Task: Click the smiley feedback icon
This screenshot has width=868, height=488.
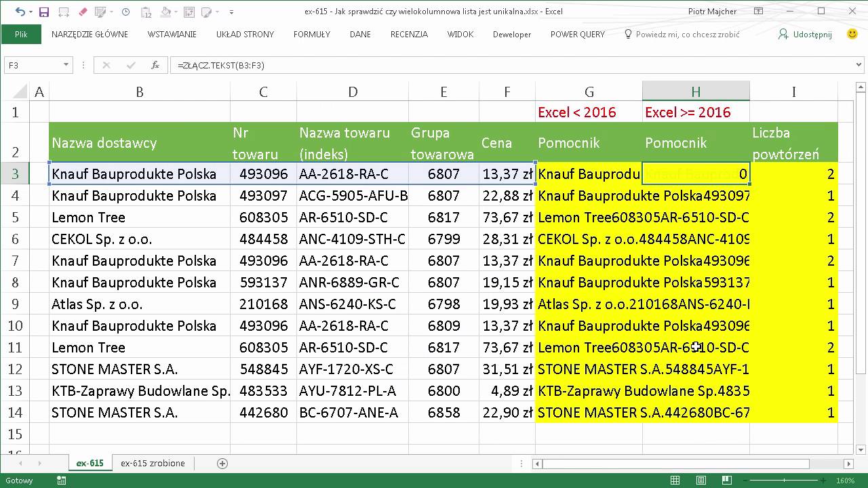Action: pos(852,34)
